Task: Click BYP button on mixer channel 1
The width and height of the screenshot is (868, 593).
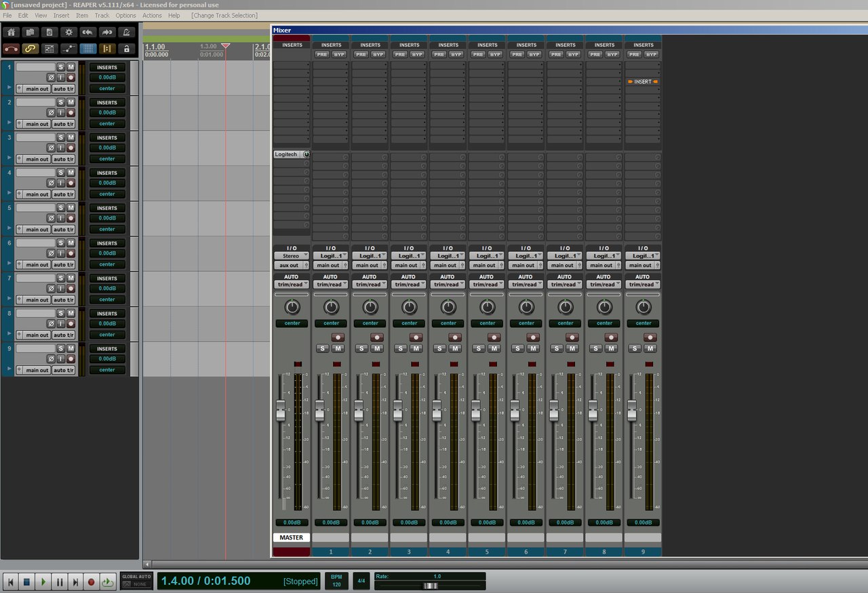Action: tap(339, 54)
